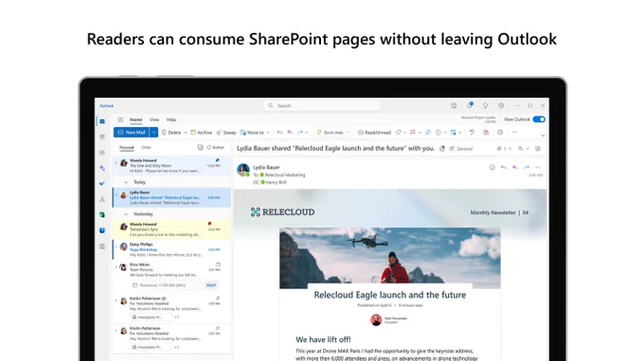Screen dimensions: 644x361
Task: Switch to the Home tab
Action: point(136,120)
